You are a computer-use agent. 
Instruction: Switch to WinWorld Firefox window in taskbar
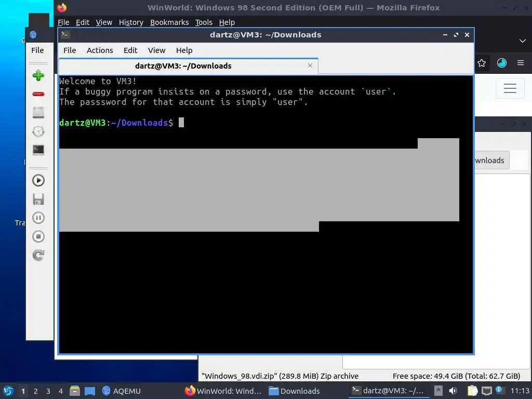tap(223, 391)
